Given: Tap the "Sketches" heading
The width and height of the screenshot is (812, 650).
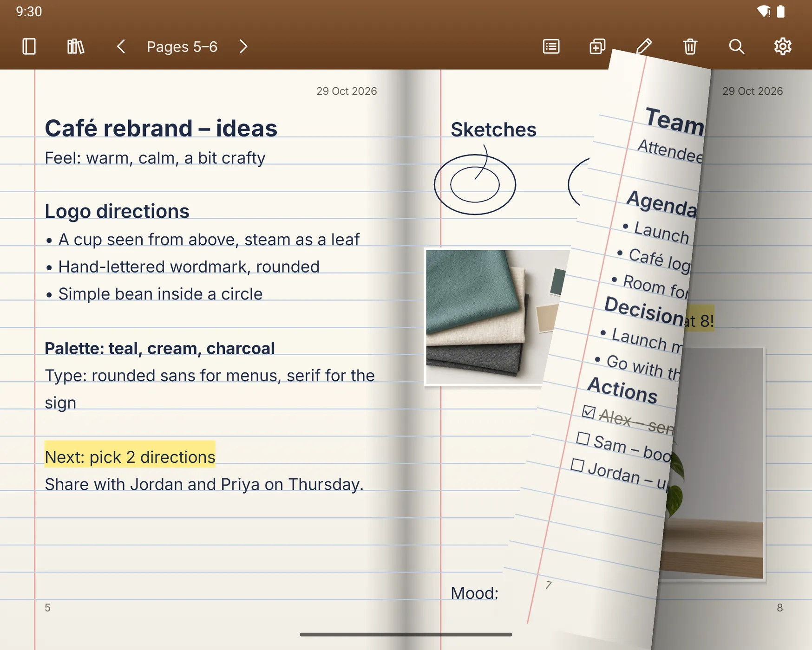Looking at the screenshot, I should pos(493,130).
